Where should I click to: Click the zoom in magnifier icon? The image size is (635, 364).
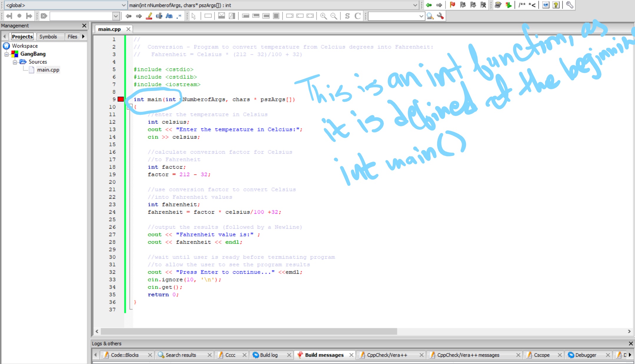(x=324, y=16)
